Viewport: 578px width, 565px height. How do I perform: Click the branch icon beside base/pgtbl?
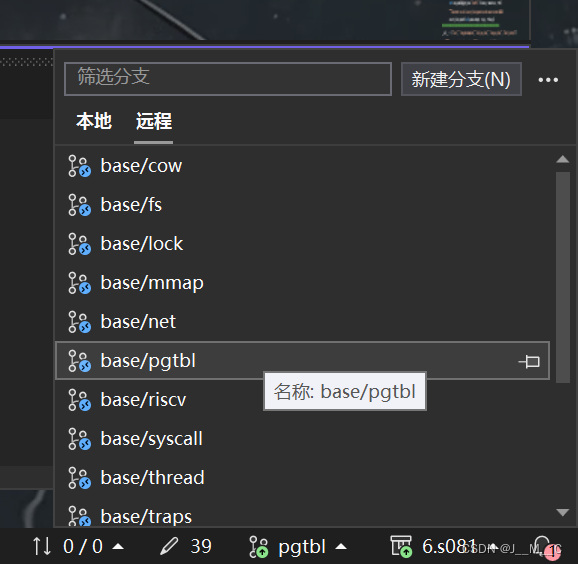(x=79, y=361)
